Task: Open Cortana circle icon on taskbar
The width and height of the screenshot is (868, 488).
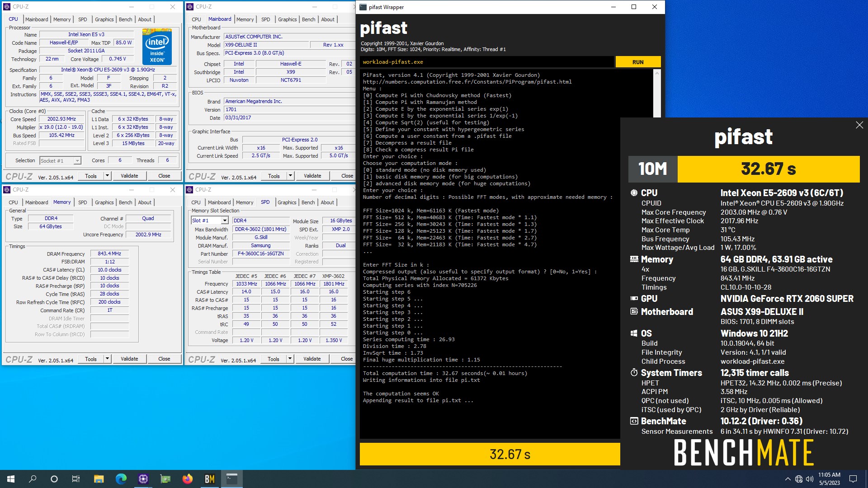Action: (54, 479)
